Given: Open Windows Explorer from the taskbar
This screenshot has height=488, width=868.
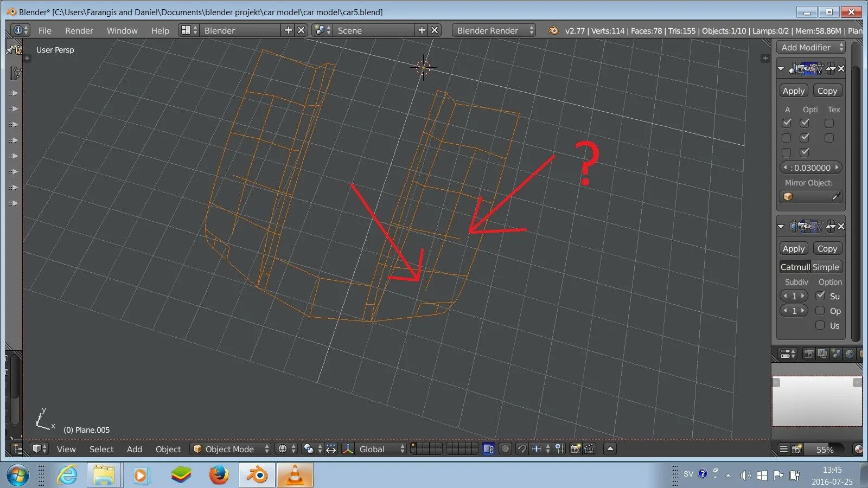Looking at the screenshot, I should click(104, 476).
